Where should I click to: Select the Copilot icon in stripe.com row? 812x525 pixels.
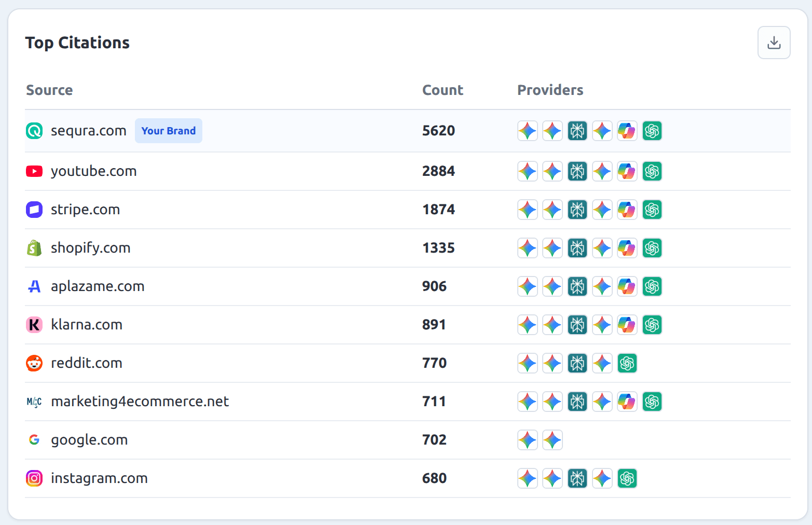coord(627,210)
